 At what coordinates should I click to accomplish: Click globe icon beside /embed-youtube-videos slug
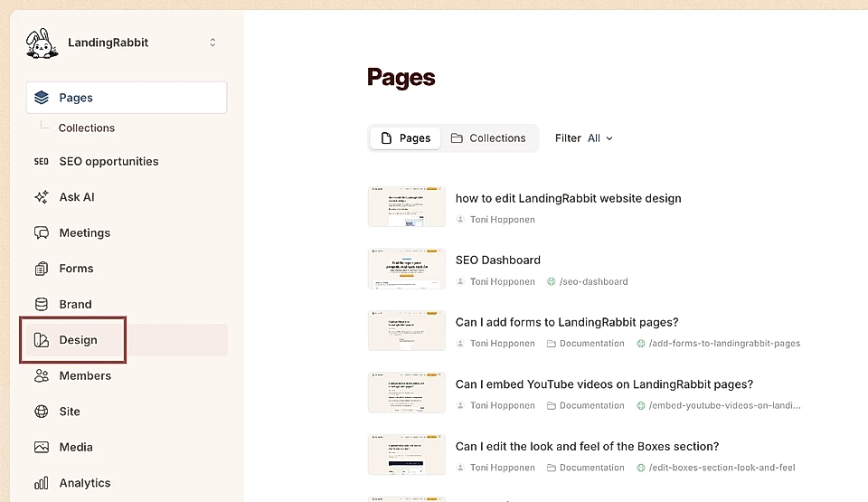pyautogui.click(x=641, y=405)
